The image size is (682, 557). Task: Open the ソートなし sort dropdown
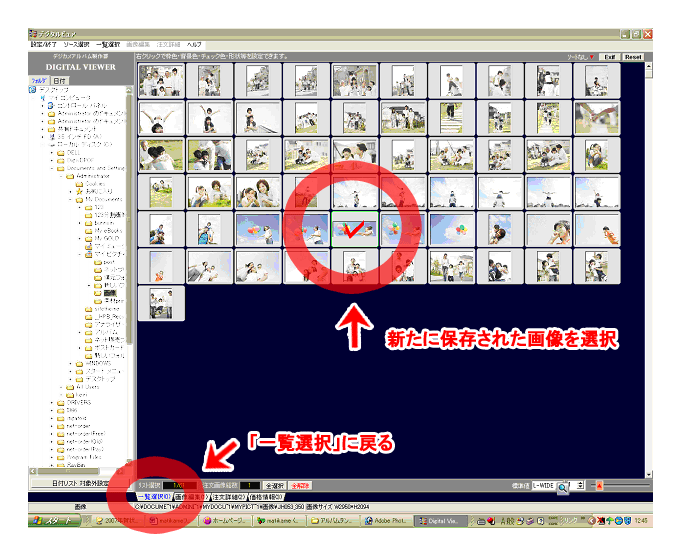point(581,57)
